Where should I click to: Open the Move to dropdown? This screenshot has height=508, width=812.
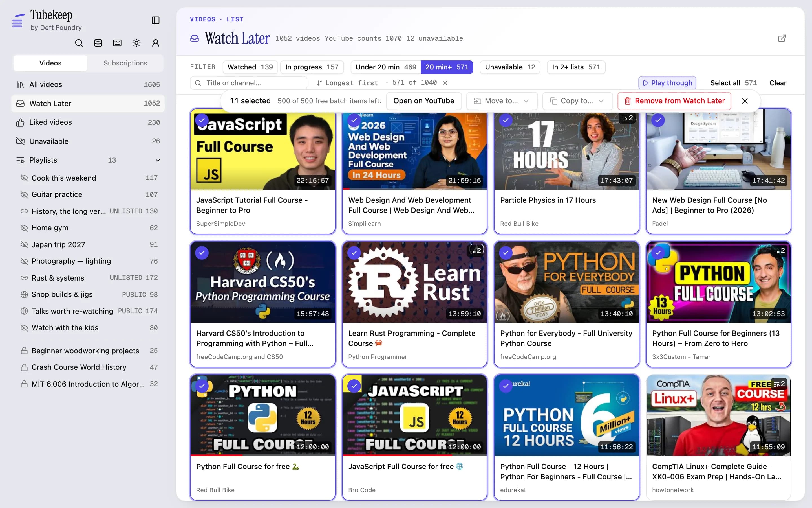(502, 101)
